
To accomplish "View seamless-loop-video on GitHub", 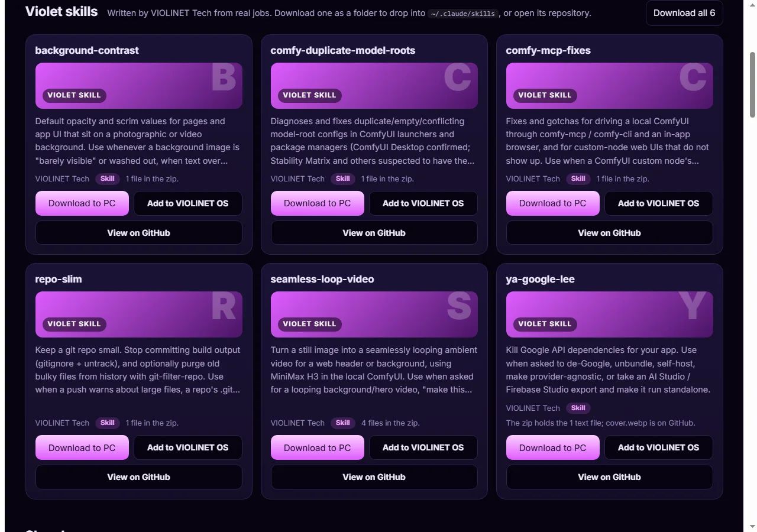I will (x=374, y=477).
